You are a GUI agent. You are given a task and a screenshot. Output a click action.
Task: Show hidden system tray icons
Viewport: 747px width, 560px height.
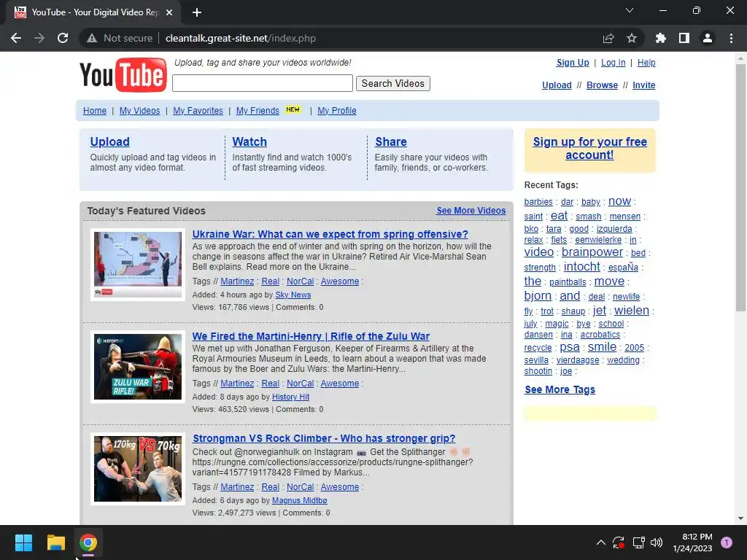point(601,542)
